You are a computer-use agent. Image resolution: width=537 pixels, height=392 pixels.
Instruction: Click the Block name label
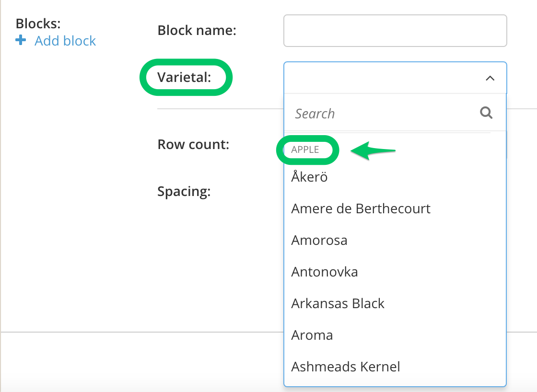pos(197,31)
